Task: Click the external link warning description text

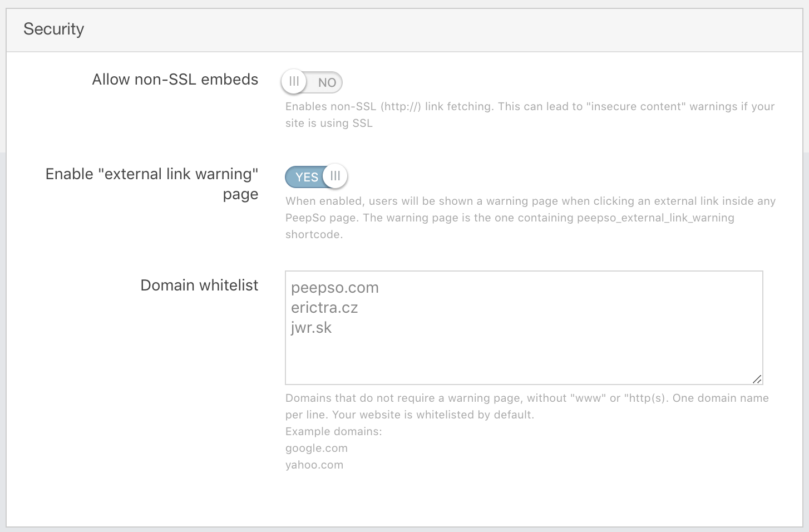Action: tap(530, 218)
